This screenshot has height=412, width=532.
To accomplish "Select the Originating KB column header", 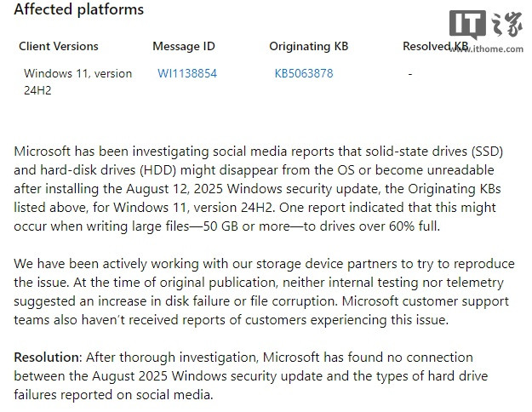I will click(309, 46).
